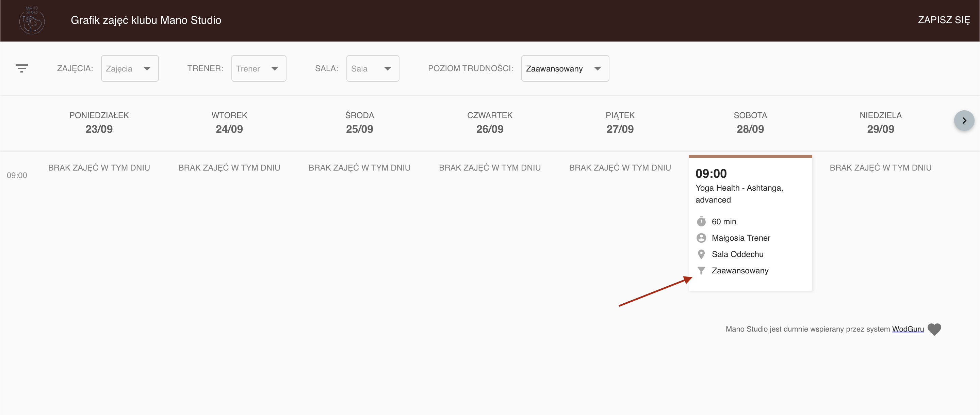Click the Yoga Health - Ashtanga, advanced title
Screen dimensions: 980x415
[x=739, y=194]
